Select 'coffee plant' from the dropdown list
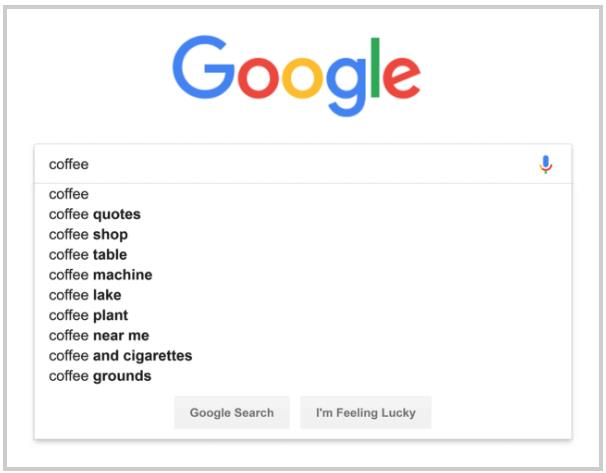Screen dimensions: 606x473 pyautogui.click(x=88, y=315)
